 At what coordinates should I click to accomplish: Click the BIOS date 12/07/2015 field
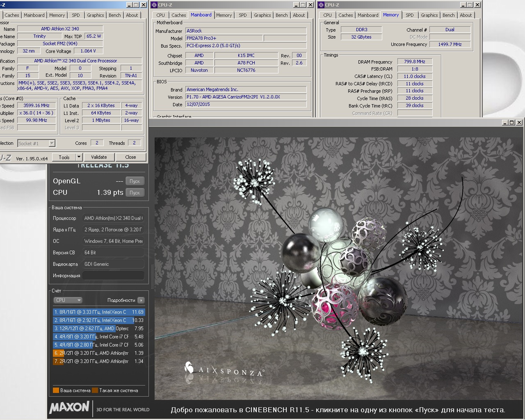point(246,104)
